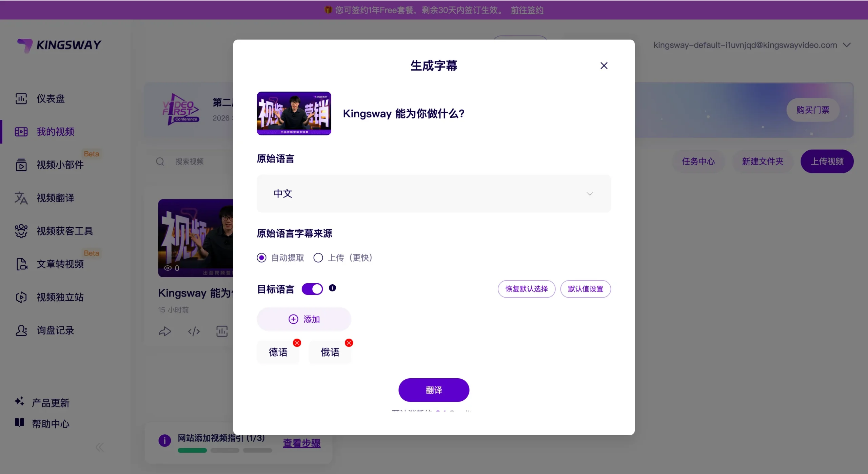The width and height of the screenshot is (868, 474).
Task: Select the 自动提取 radio option
Action: point(261,258)
